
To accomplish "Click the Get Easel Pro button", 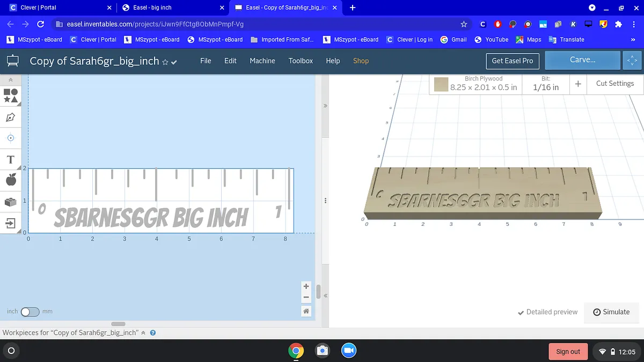I will [512, 61].
